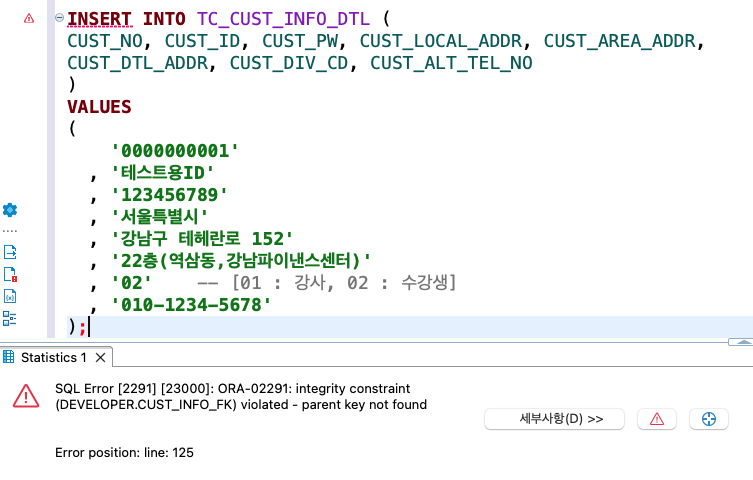Click the column name CUST_LOCAL_ADDR
The image size is (753, 480).
[441, 41]
